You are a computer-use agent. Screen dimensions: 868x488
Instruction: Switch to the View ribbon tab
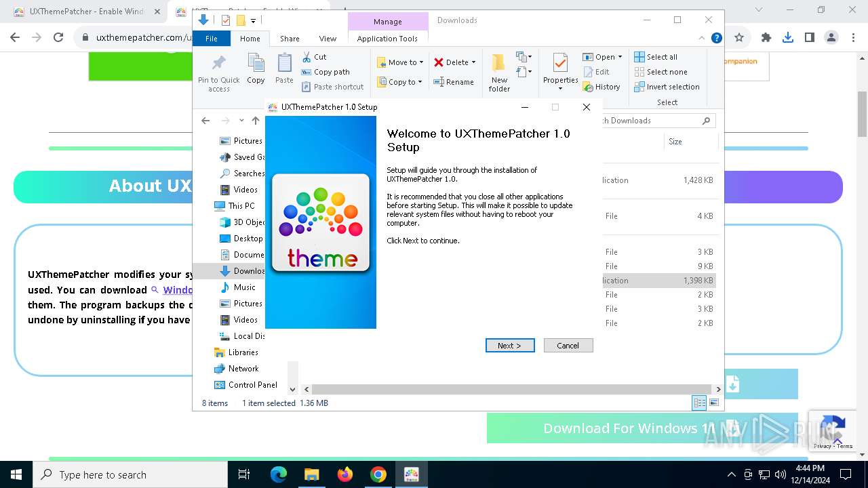click(328, 39)
